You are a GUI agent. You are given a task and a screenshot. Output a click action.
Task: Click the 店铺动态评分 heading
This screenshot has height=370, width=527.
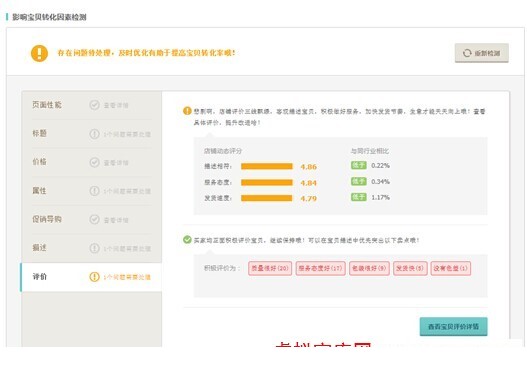[x=223, y=151]
